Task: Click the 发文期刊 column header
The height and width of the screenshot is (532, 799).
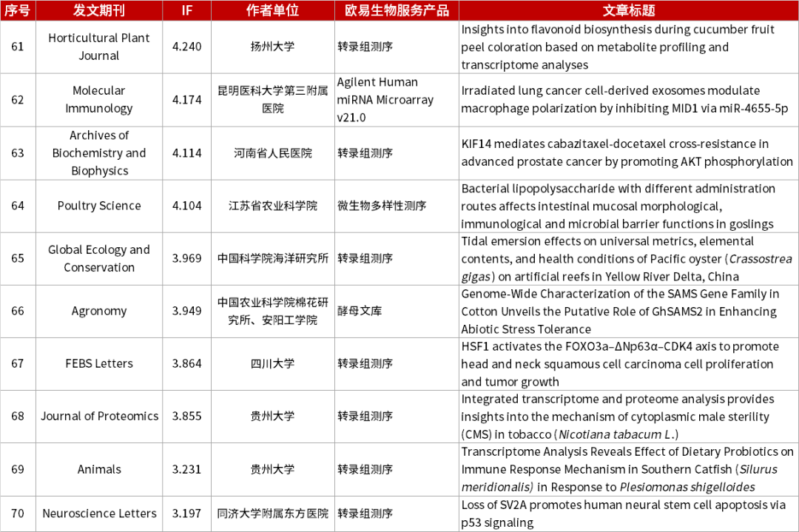Action: point(99,10)
